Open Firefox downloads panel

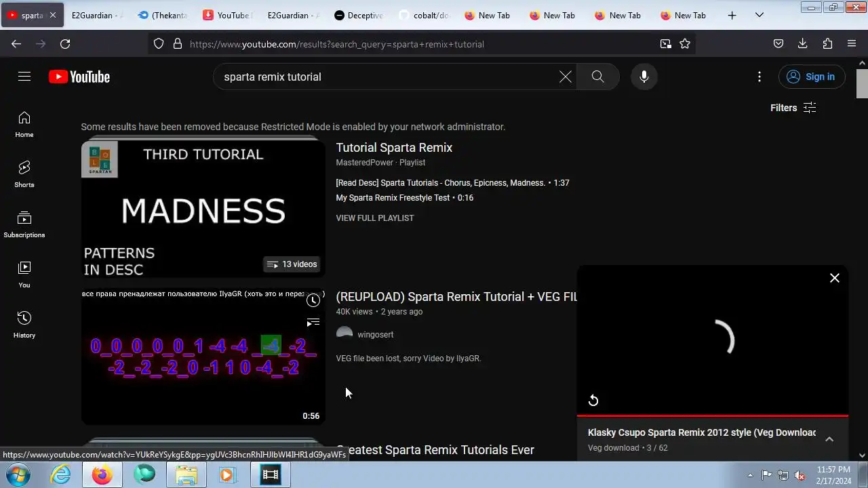click(x=803, y=43)
